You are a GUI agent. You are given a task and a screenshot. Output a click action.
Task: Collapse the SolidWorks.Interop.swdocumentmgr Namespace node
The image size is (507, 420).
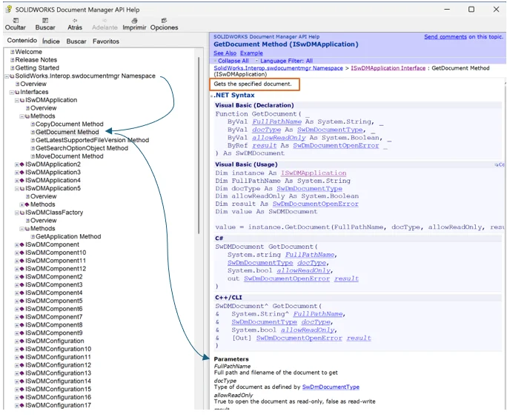pyautogui.click(x=7, y=76)
